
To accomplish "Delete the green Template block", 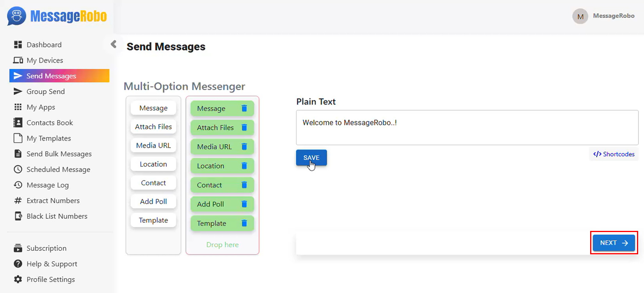I will (244, 223).
